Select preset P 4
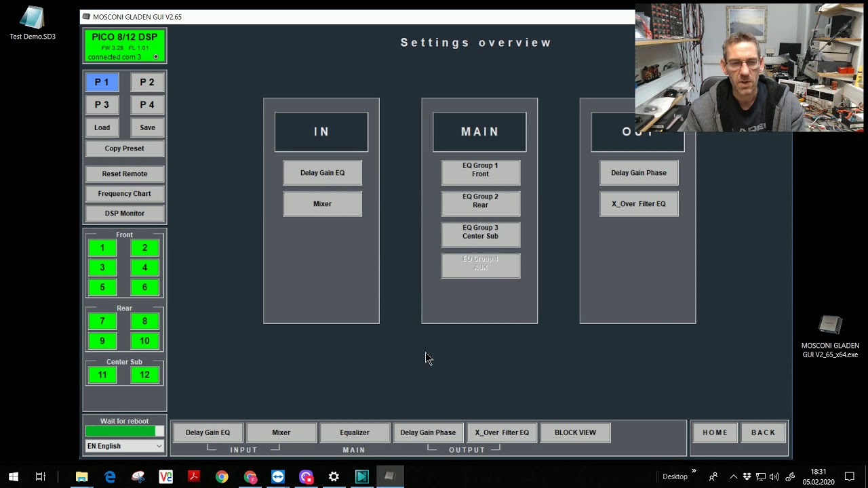Viewport: 868px width, 488px height. click(x=147, y=105)
